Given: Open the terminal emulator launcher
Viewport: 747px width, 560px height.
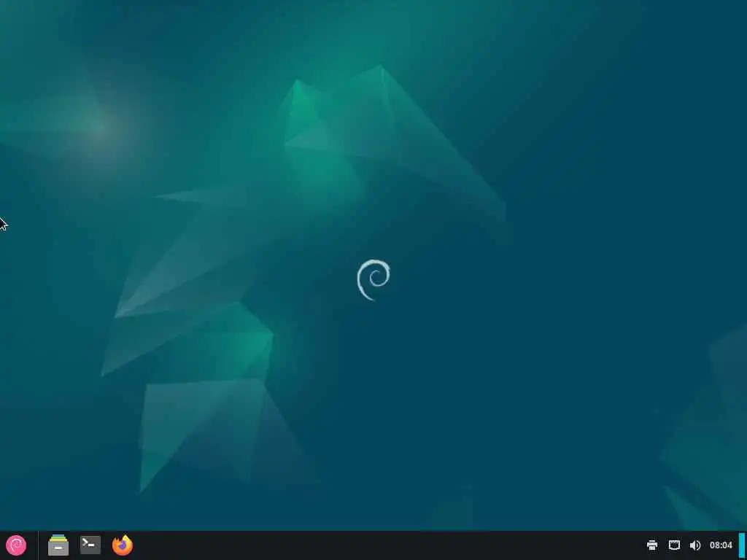Looking at the screenshot, I should [90, 545].
